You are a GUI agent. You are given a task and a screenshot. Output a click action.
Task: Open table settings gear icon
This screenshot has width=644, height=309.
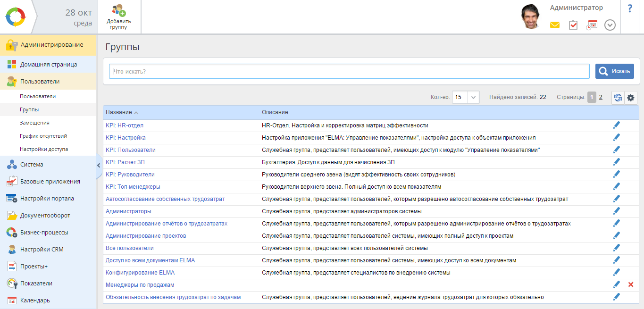pos(631,98)
